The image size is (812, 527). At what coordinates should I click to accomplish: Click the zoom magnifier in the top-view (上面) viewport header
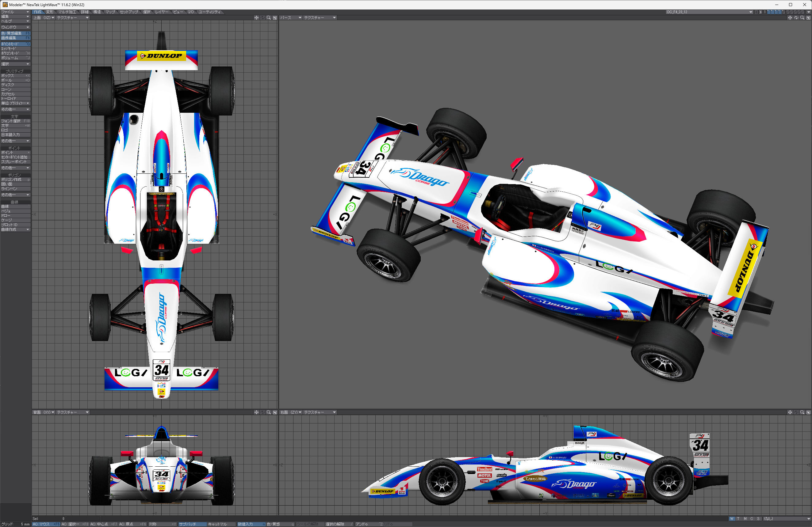(269, 18)
